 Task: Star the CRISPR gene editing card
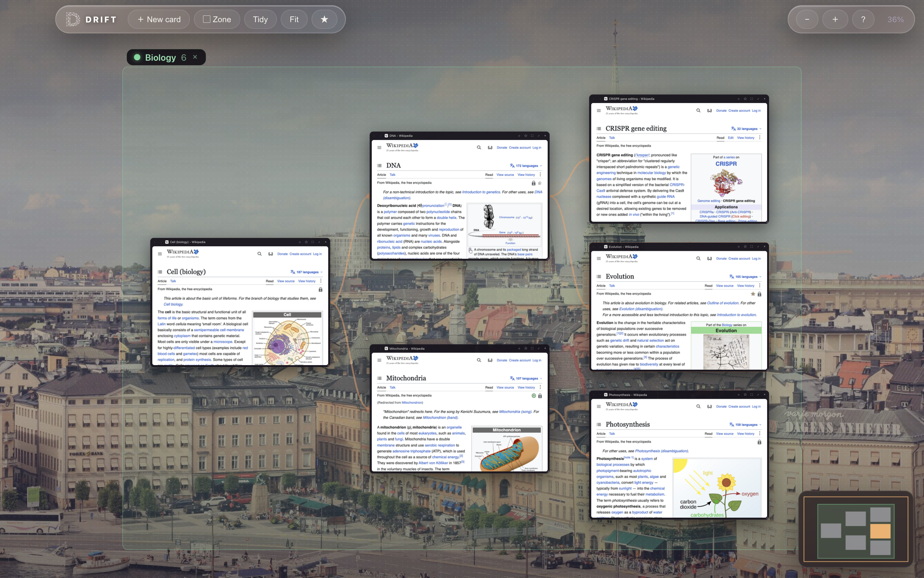pyautogui.click(x=745, y=99)
